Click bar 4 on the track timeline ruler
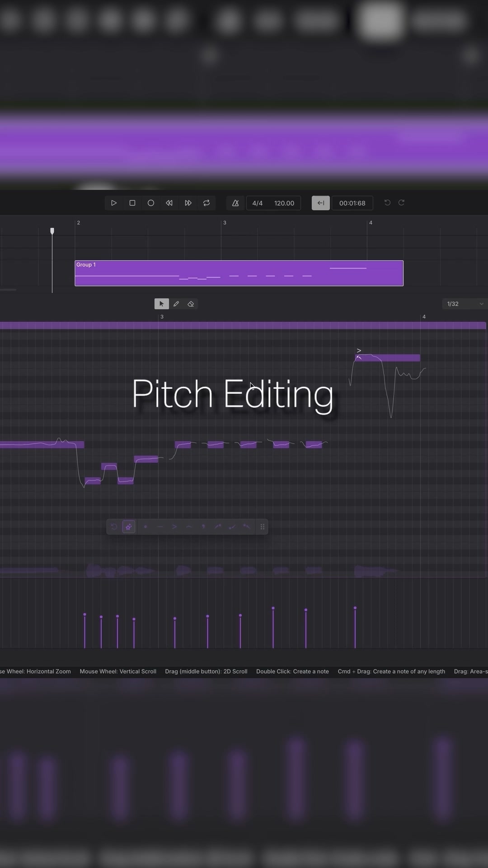488x868 pixels. pyautogui.click(x=371, y=222)
